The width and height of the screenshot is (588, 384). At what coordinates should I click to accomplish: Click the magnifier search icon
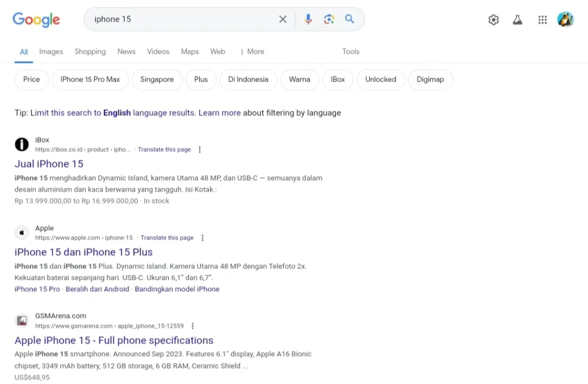point(350,19)
